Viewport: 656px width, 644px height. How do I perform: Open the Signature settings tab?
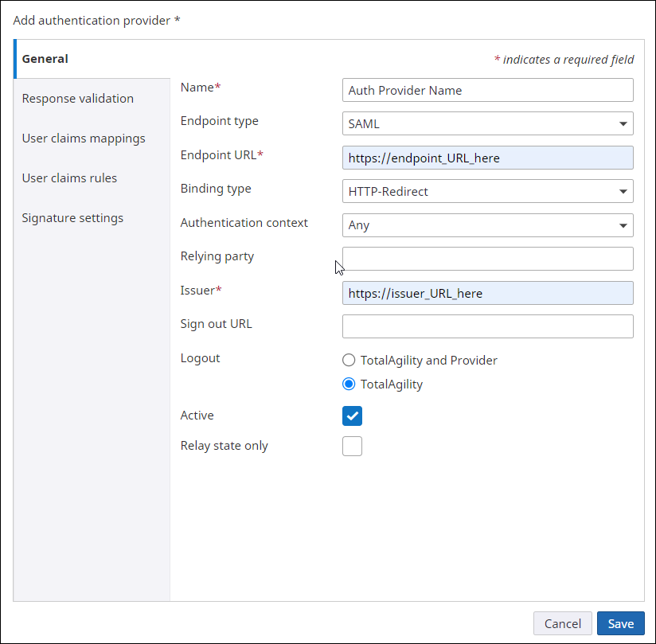(72, 217)
